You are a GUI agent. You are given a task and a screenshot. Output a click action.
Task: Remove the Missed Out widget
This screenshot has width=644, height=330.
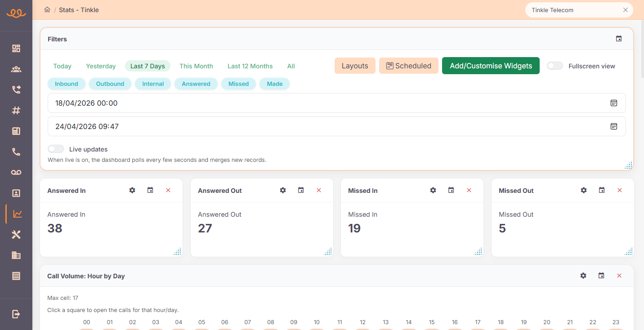coord(619,191)
